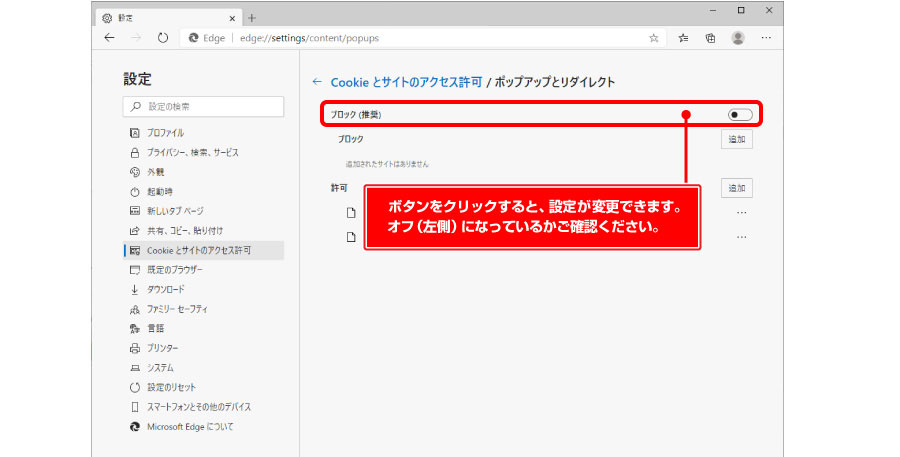900x457 pixels.
Task: Select Cookie とサイトのアクセス許可 in sidebar
Action: (x=203, y=250)
